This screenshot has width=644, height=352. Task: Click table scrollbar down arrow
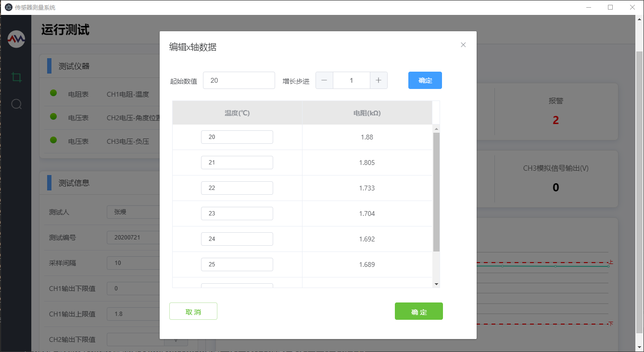pyautogui.click(x=436, y=284)
